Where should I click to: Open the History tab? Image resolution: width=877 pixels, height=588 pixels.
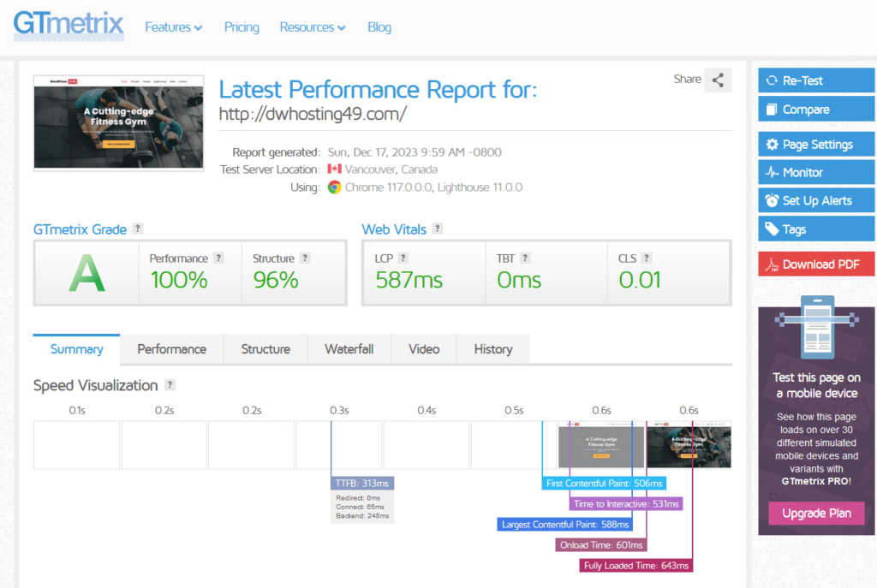[x=493, y=349]
